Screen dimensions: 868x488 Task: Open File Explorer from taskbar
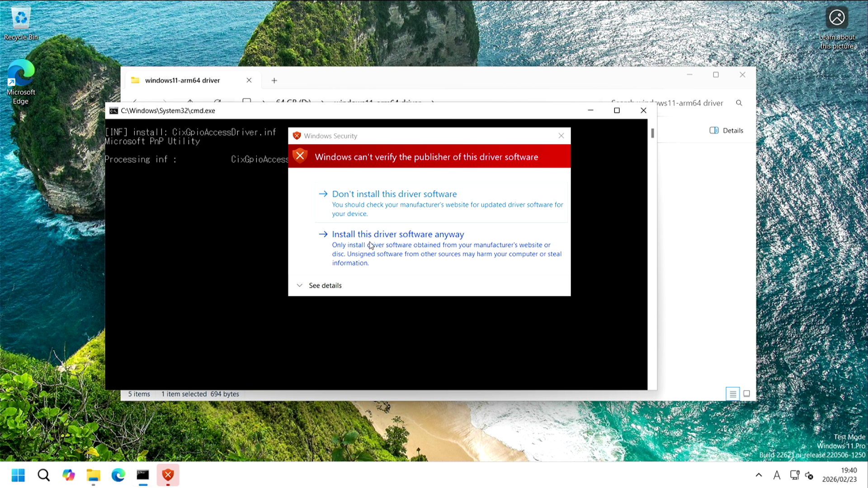click(93, 475)
